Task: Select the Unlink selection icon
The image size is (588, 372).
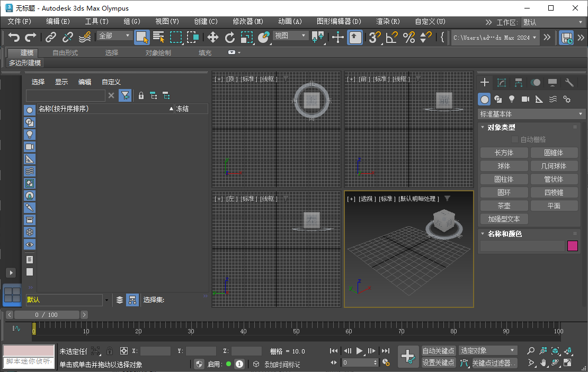Action: tap(67, 37)
